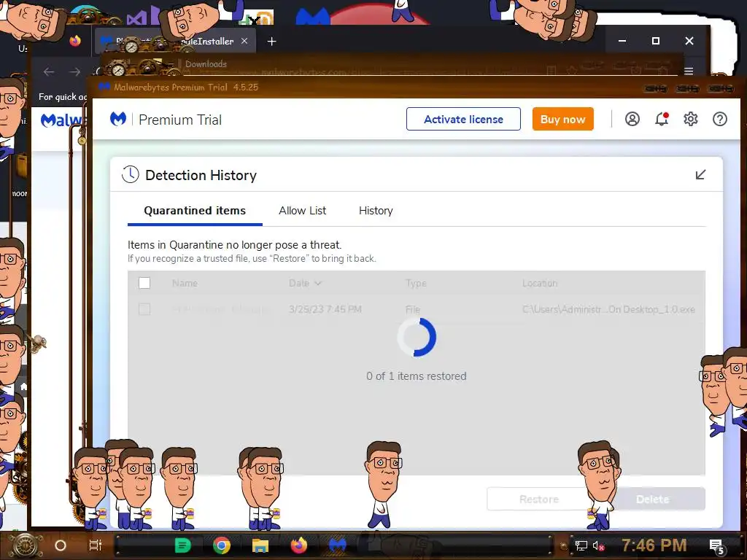The height and width of the screenshot is (560, 747).
Task: Collapse the Detection History panel arrow
Action: point(700,175)
